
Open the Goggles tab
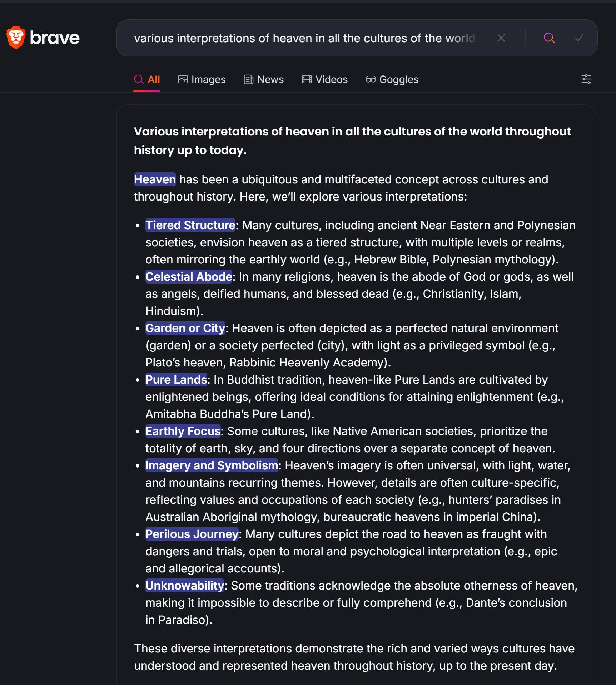(392, 79)
